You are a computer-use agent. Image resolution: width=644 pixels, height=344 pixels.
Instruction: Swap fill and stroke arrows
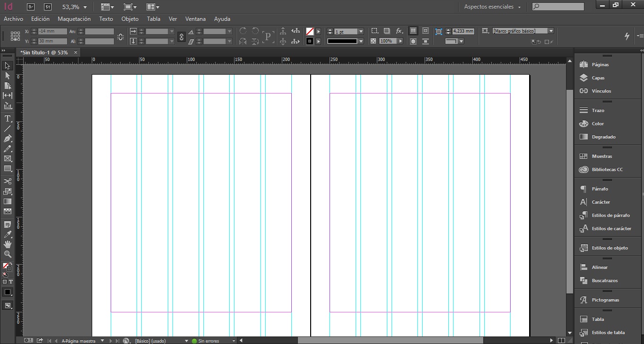[10, 264]
